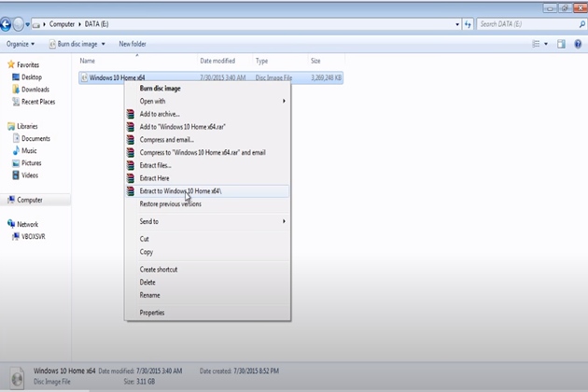Click the New folder button
Image resolution: width=588 pixels, height=392 pixels.
(x=133, y=44)
